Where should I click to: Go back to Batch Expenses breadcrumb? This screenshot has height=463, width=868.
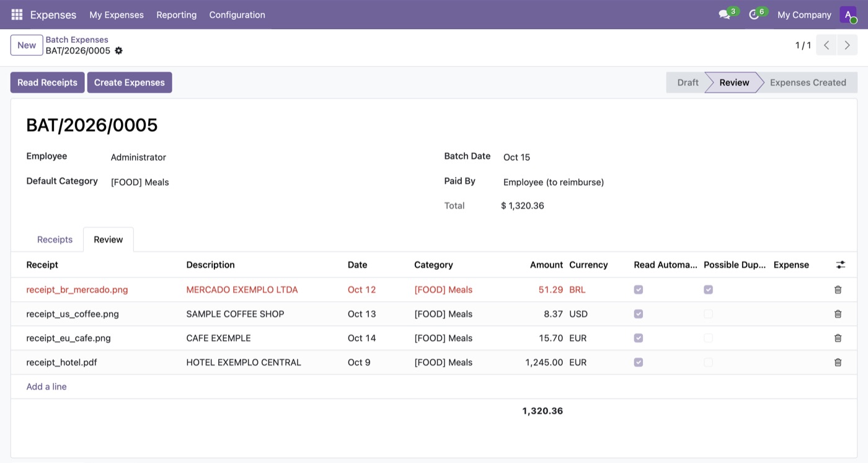click(77, 40)
